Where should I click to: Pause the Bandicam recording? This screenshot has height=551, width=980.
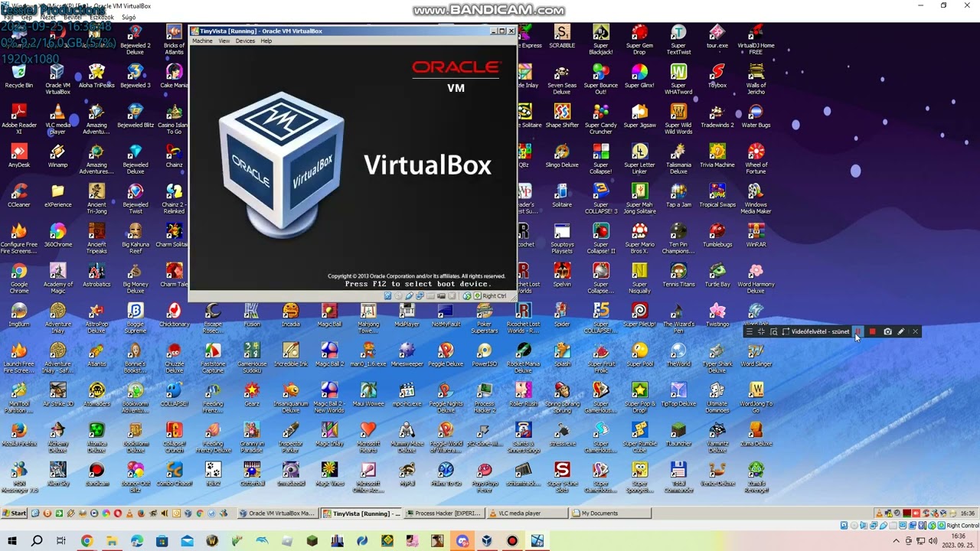click(858, 331)
